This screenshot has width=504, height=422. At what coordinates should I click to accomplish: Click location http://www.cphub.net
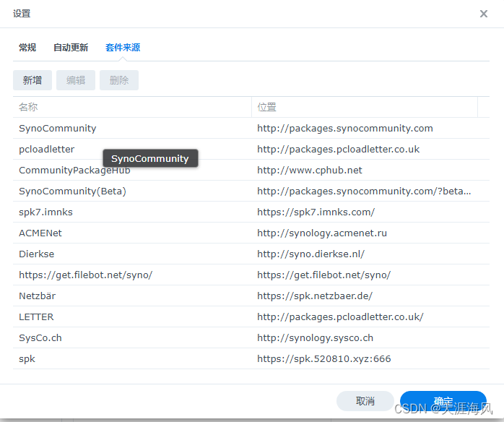(x=310, y=170)
